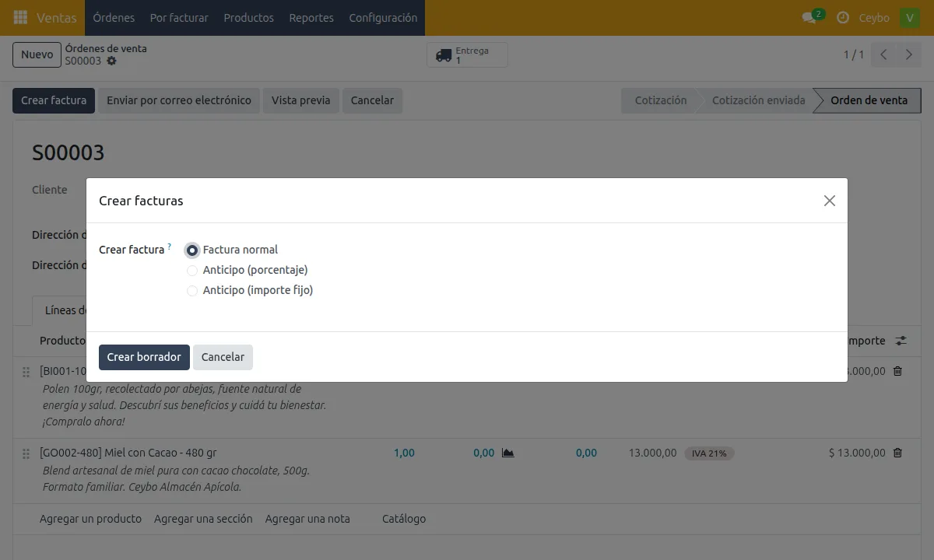Go to next record arrow
Viewport: 934px width, 560px height.
click(x=908, y=54)
